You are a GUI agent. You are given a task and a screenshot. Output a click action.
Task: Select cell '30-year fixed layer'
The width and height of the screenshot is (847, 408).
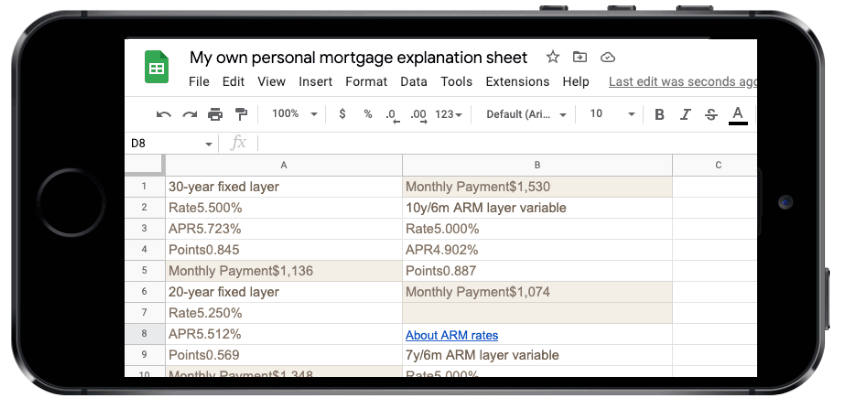pyautogui.click(x=284, y=187)
